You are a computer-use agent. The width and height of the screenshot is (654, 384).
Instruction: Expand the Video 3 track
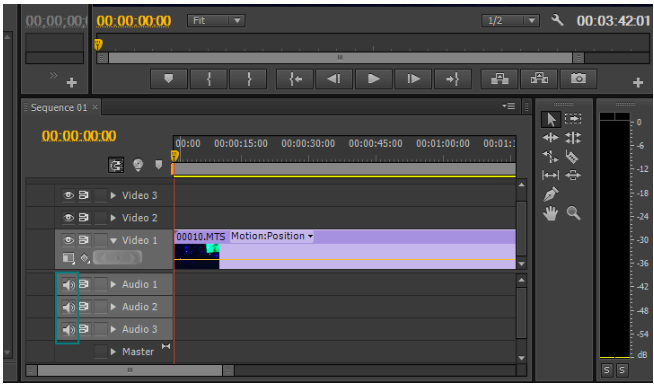[x=113, y=195]
